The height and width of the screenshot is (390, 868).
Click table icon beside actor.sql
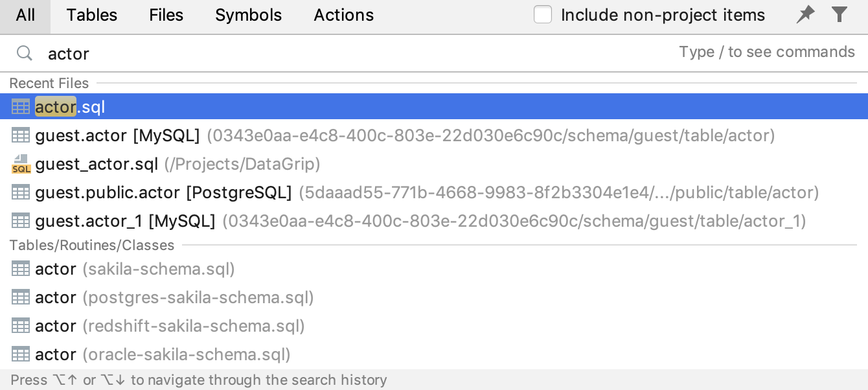[21, 107]
